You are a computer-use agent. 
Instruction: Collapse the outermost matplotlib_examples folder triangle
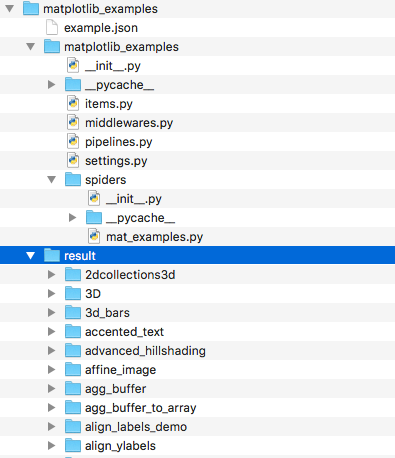(10, 9)
